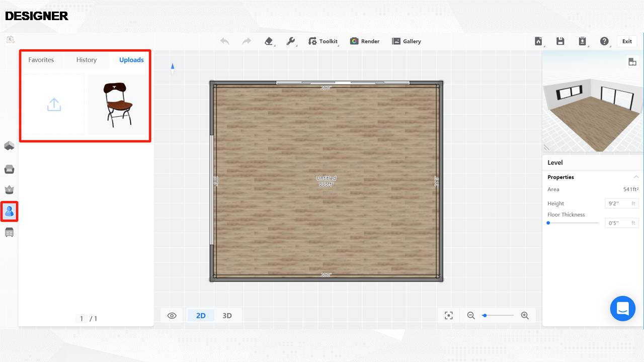
Task: Click the undo arrow in the toolbar
Action: point(224,41)
